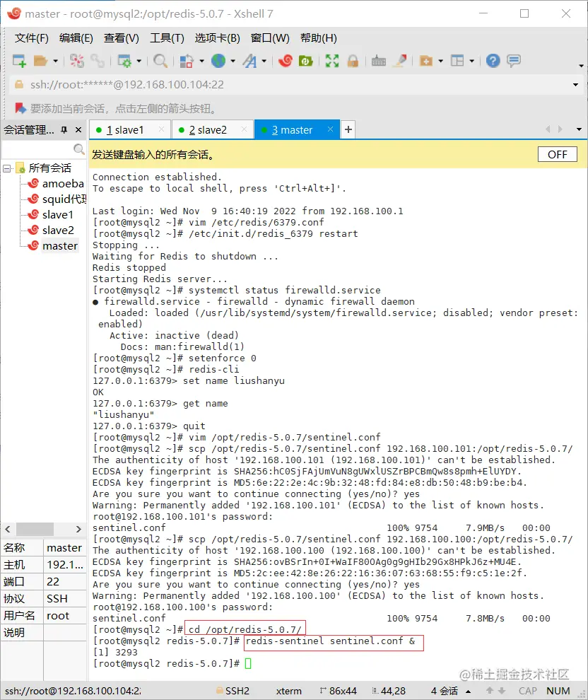Viewport: 588px width, 700px height.
Task: Open the 帮助(H) menu
Action: [319, 38]
